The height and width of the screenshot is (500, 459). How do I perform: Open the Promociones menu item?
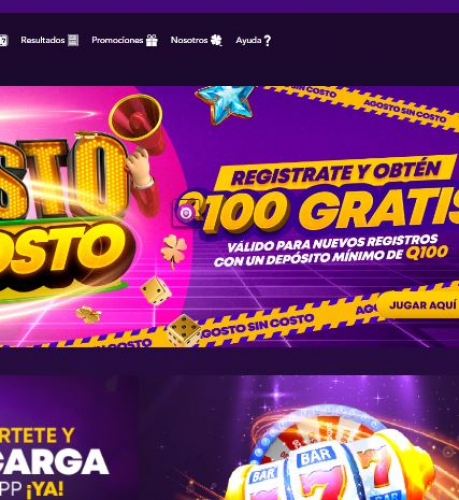(117, 40)
